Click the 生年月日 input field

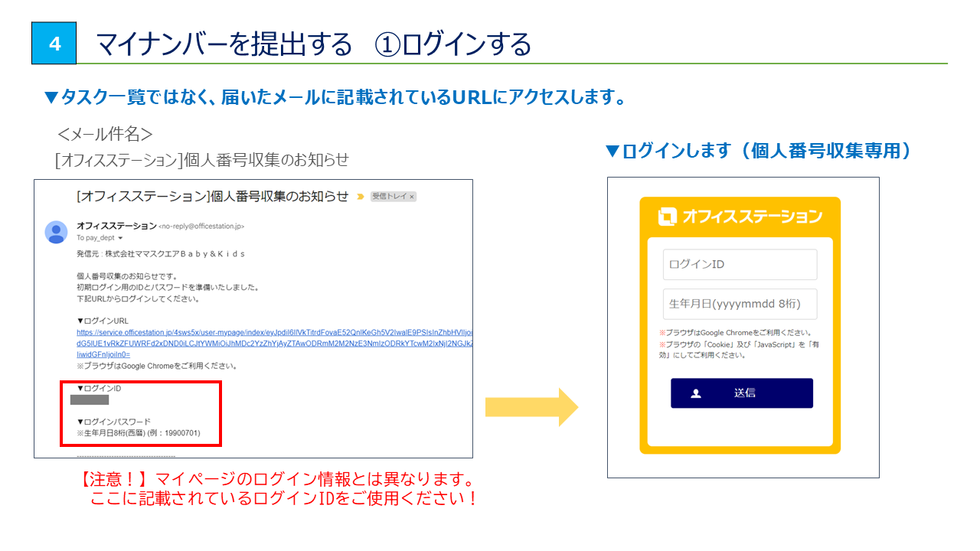(740, 304)
